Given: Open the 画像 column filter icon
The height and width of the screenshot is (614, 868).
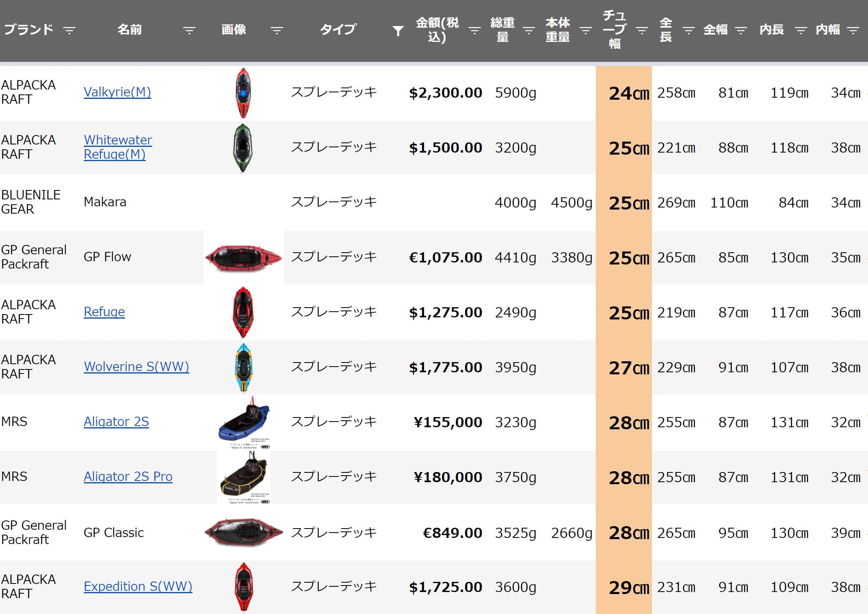Looking at the screenshot, I should coord(277,30).
